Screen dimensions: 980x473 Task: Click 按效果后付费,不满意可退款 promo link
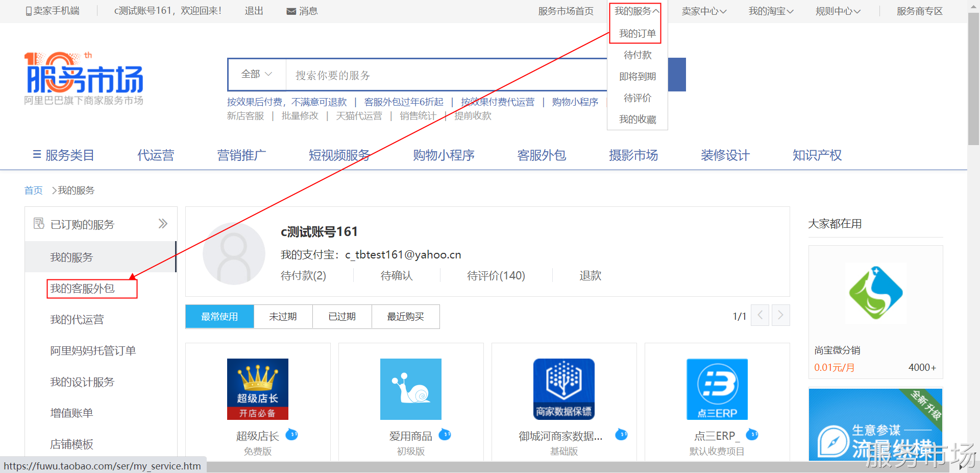tap(287, 102)
